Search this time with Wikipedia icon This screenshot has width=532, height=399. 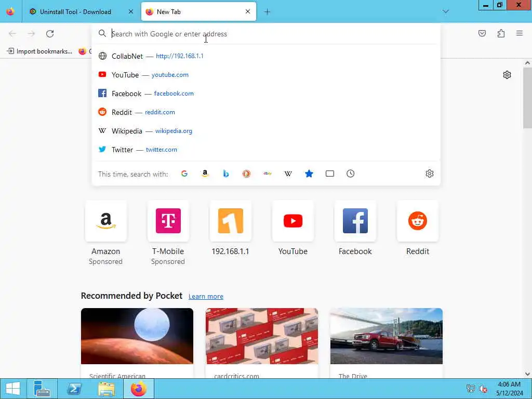288,174
